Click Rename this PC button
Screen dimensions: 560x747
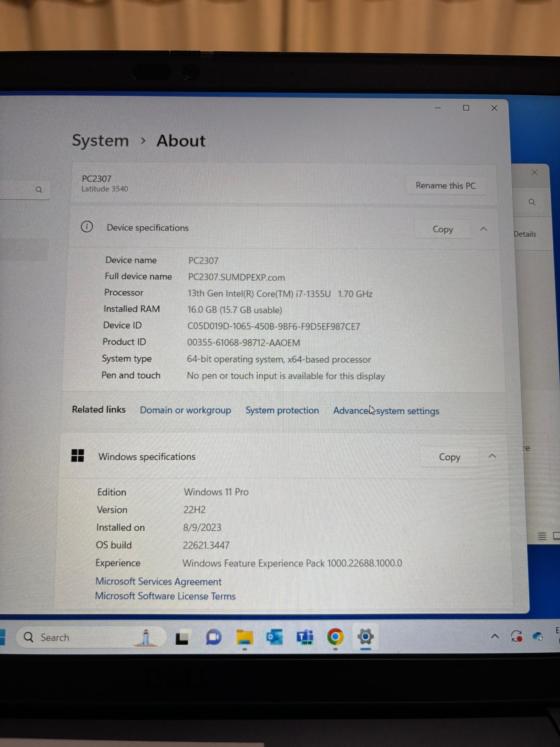445,186
